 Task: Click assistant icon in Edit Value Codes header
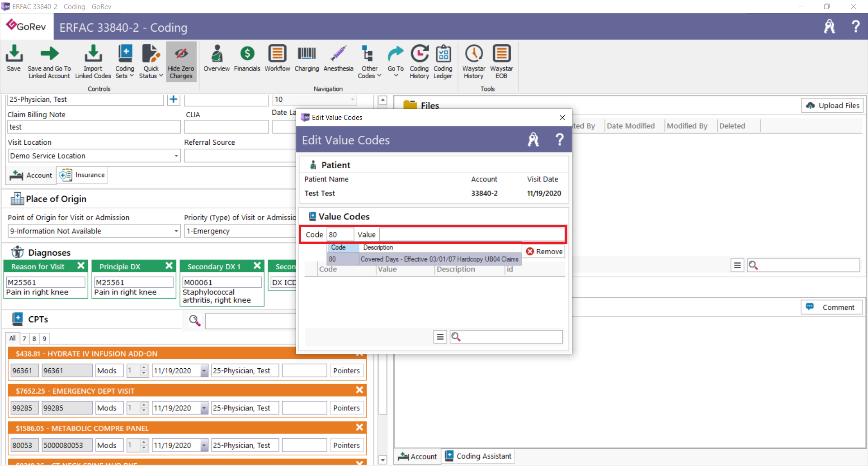pyautogui.click(x=533, y=139)
